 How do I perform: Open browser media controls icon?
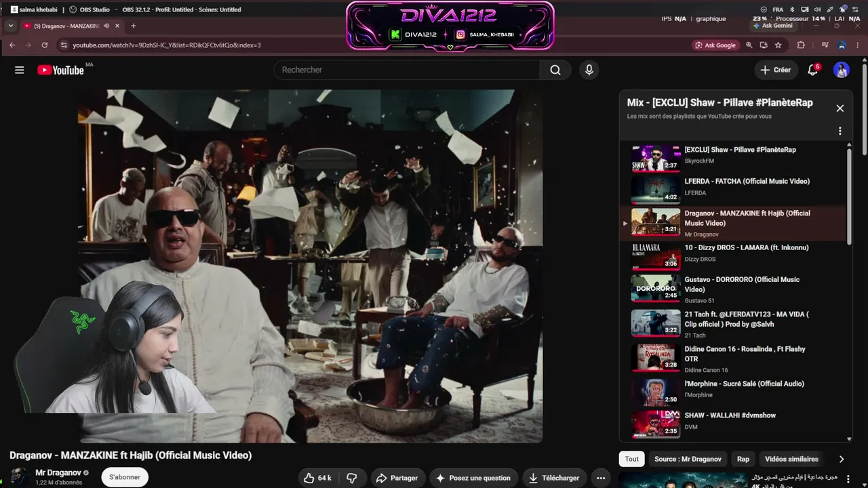(825, 45)
